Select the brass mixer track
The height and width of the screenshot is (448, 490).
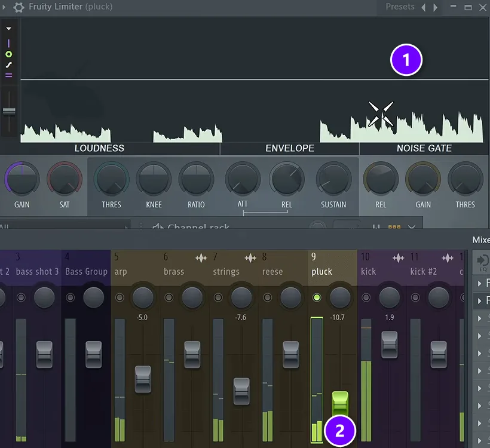[x=174, y=271]
